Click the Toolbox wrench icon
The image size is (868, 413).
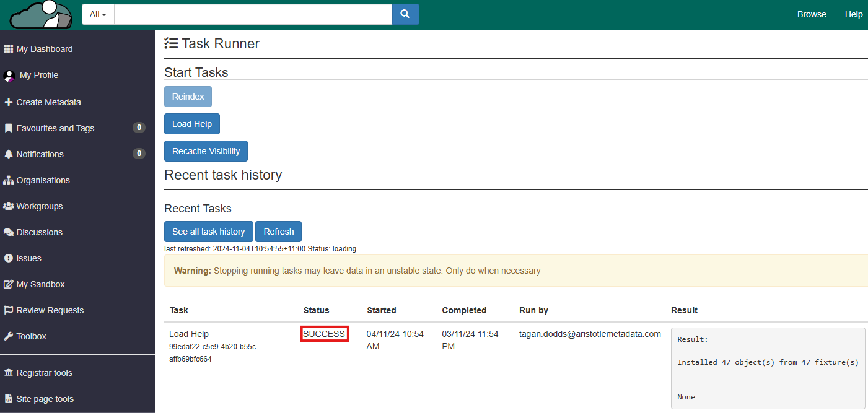pyautogui.click(x=9, y=336)
